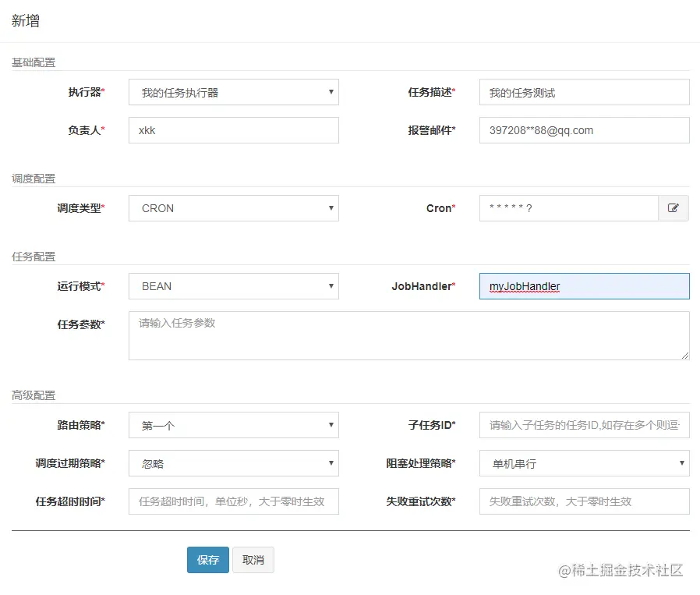Click the 运行模式 field label
This screenshot has height=595, width=700.
click(x=81, y=286)
